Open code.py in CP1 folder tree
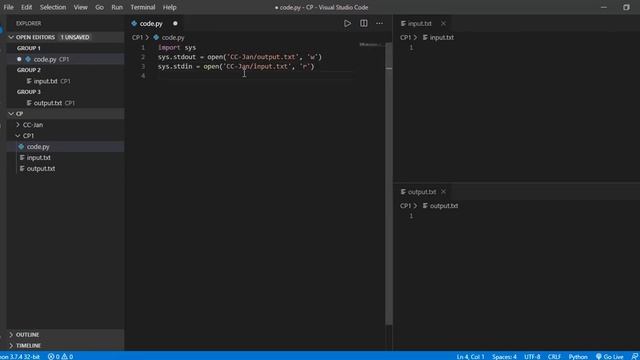640x360 pixels. [x=65, y=147]
